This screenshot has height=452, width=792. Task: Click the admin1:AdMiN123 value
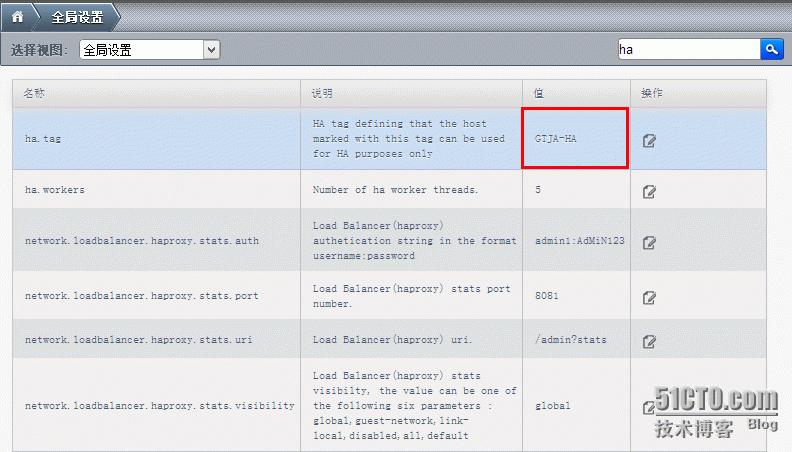580,241
